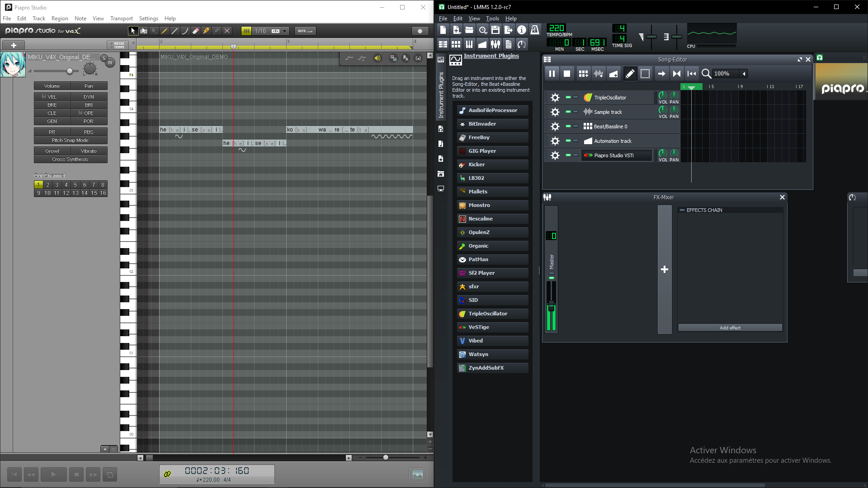The width and height of the screenshot is (868, 488).
Task: Toggle snap-to-grid in Piapro Studio toolbar
Action: pyautogui.click(x=246, y=31)
